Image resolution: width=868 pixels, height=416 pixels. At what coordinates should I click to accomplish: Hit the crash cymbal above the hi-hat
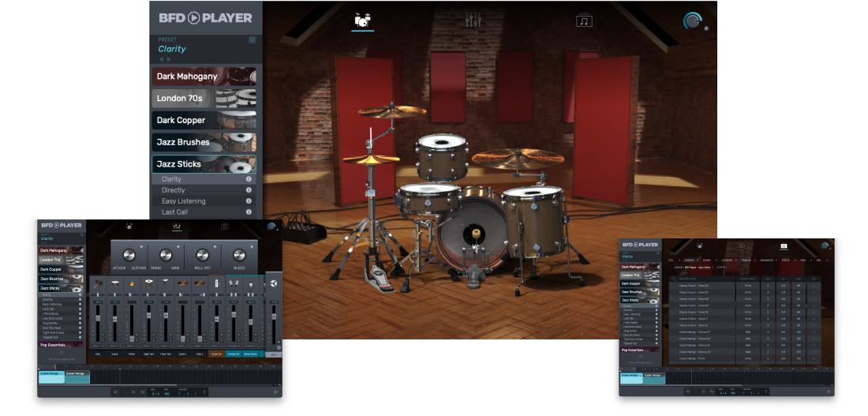pos(392,111)
